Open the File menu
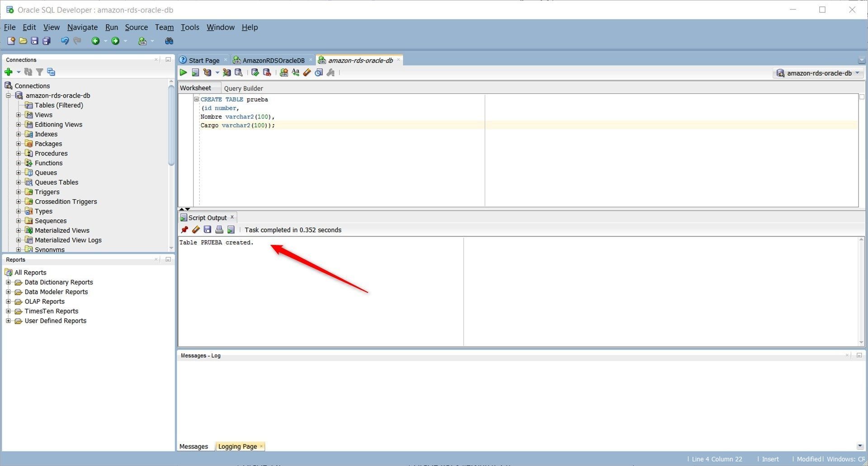The image size is (868, 466). [x=9, y=27]
